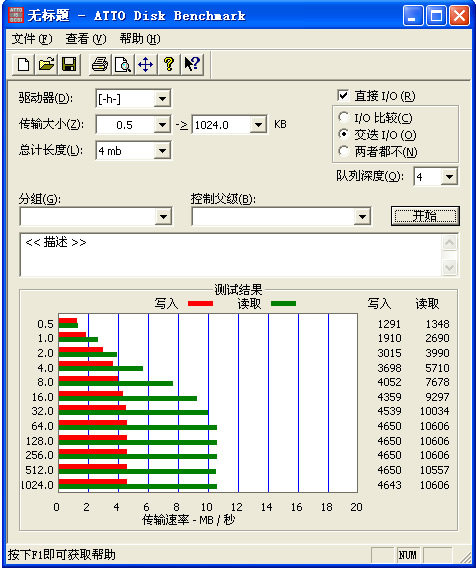Viewport: 476px width, 570px height.
Task: Click the window resize grip corner
Action: pyautogui.click(x=465, y=557)
